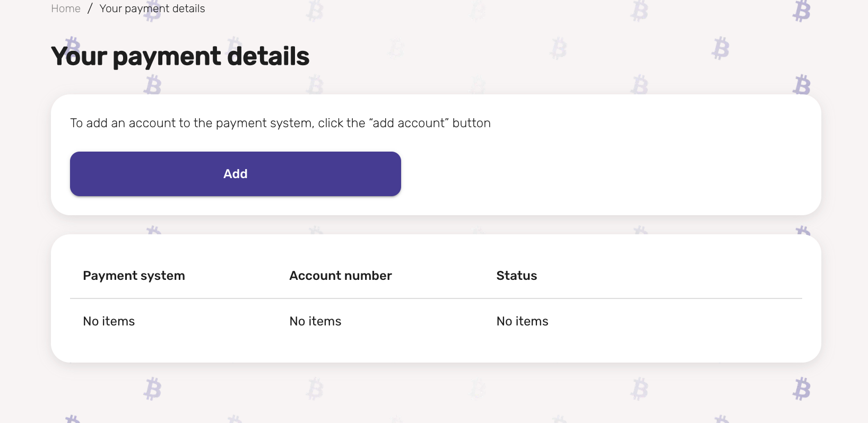Click the Home breadcrumb link
The image size is (868, 423).
point(66,8)
